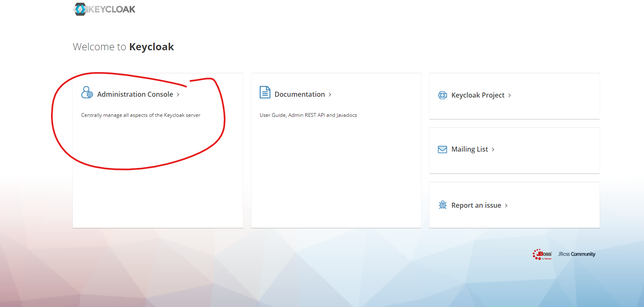Click the Keycloak logo in the header
This screenshot has height=307, width=644.
coord(104,9)
